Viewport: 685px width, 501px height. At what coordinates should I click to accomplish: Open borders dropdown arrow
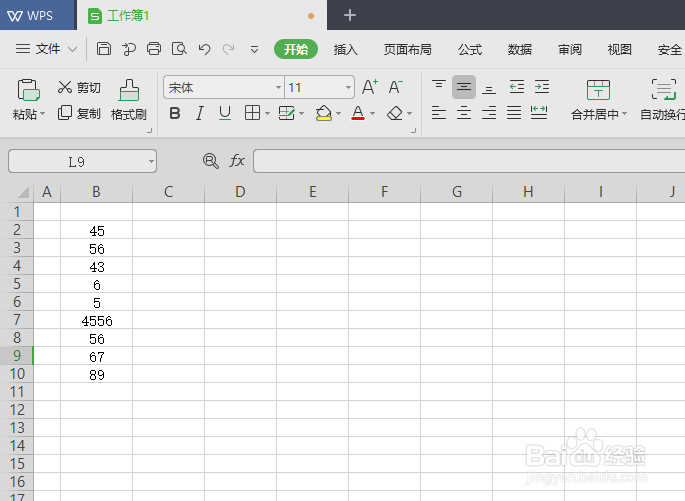click(x=267, y=114)
